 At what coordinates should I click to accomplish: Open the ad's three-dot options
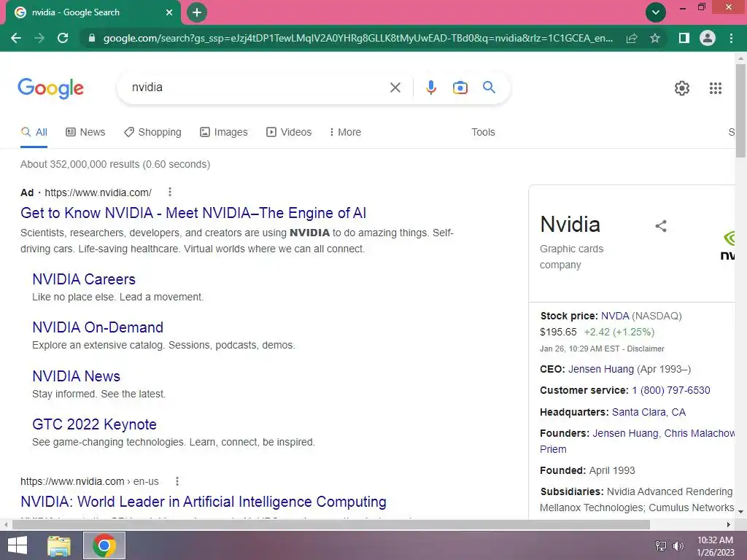(x=169, y=192)
